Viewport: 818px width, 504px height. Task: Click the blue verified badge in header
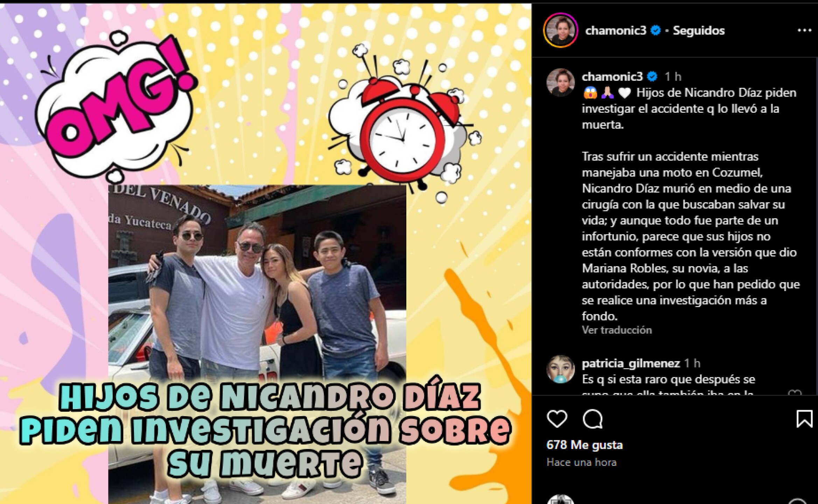coord(656,30)
